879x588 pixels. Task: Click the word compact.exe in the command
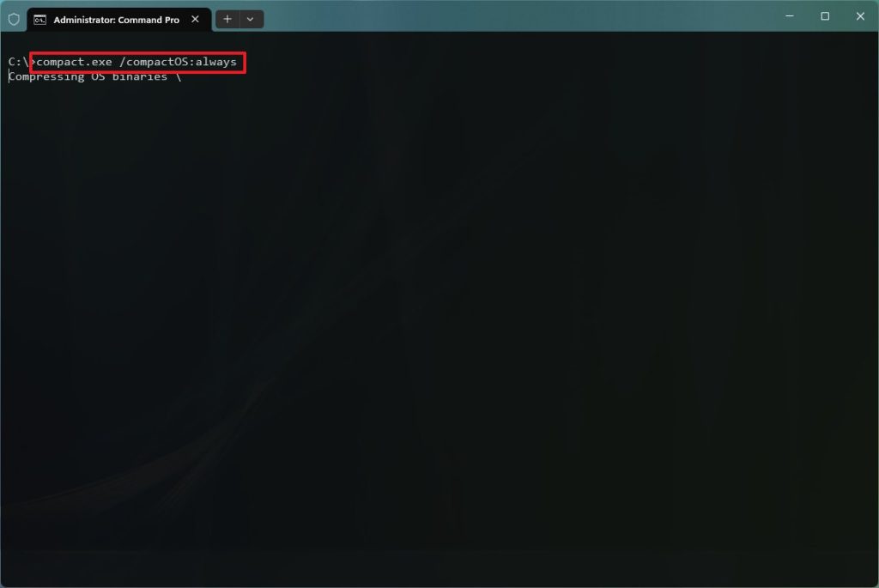tap(74, 62)
